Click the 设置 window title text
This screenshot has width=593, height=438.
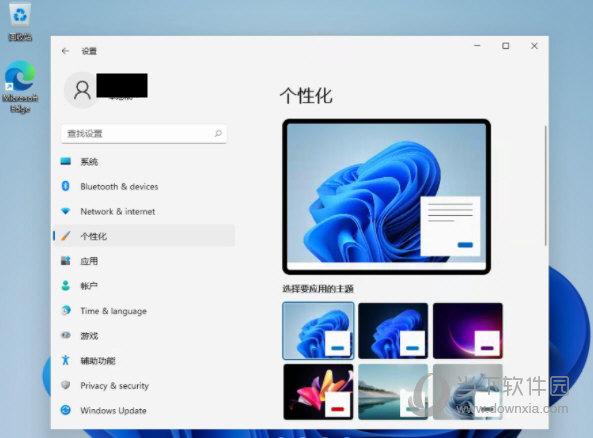pos(89,51)
